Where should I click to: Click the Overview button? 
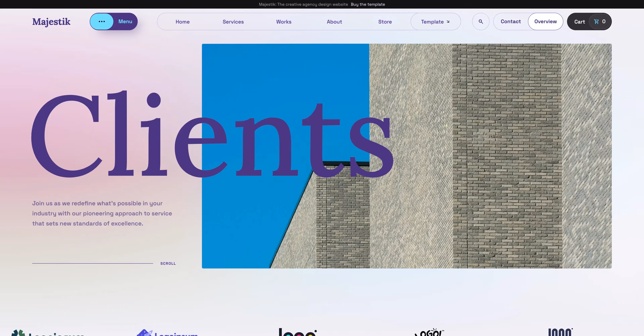pyautogui.click(x=546, y=22)
